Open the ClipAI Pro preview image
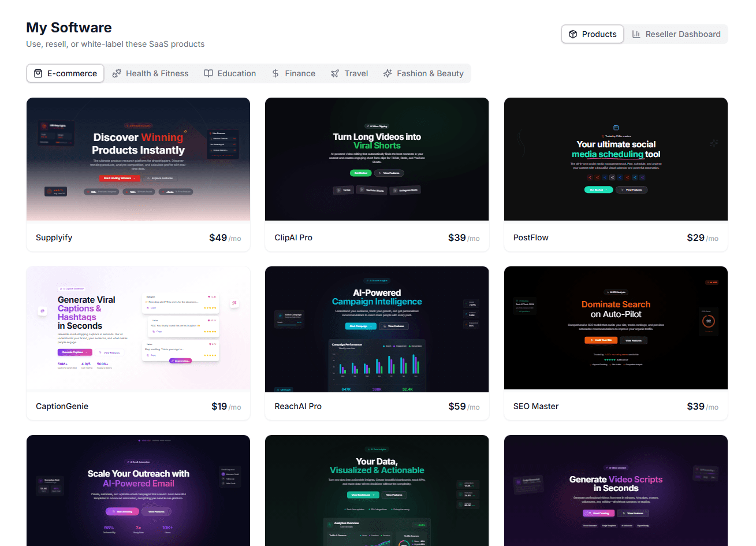Image resolution: width=756 pixels, height=546 pixels. (x=377, y=159)
